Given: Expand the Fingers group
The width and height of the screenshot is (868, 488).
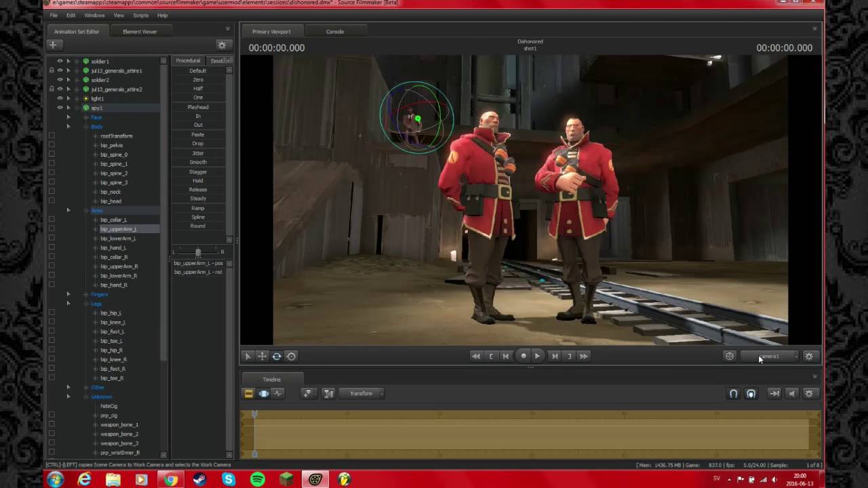Looking at the screenshot, I should (86, 294).
